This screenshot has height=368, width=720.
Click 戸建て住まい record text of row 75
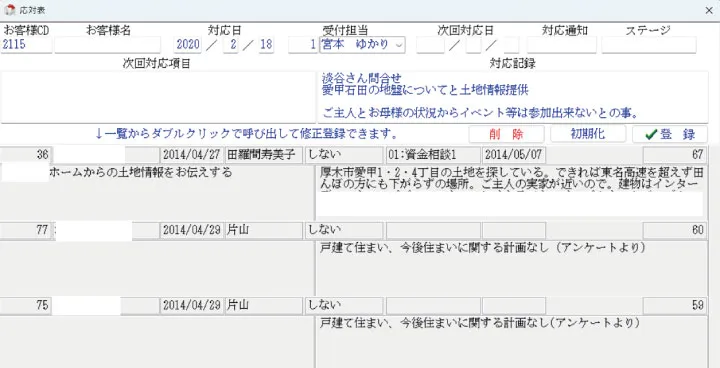click(x=480, y=323)
